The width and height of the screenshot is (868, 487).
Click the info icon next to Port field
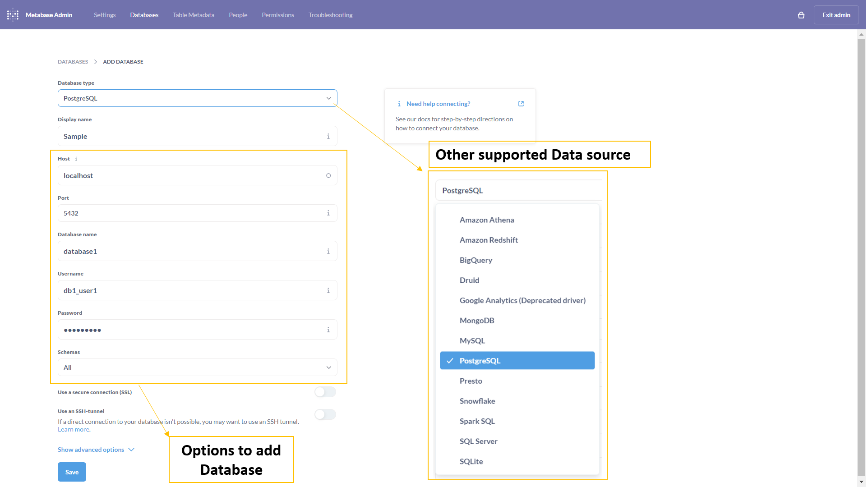coord(328,213)
